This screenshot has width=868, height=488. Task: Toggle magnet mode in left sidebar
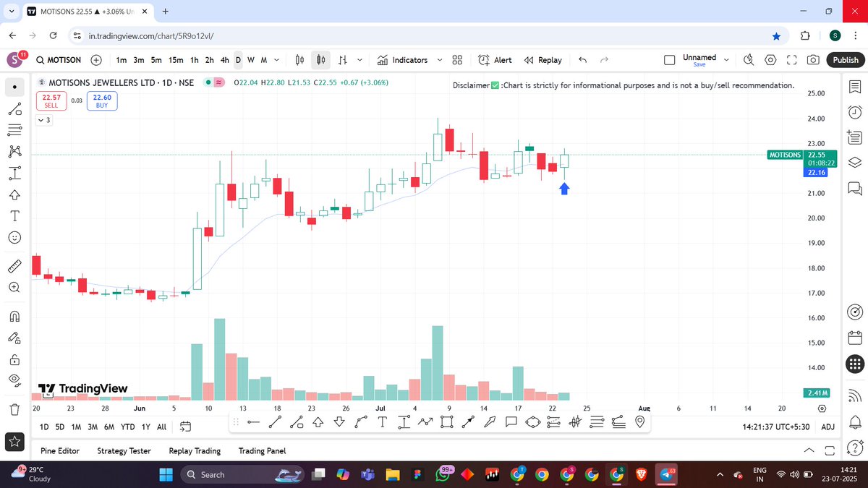pos(14,316)
